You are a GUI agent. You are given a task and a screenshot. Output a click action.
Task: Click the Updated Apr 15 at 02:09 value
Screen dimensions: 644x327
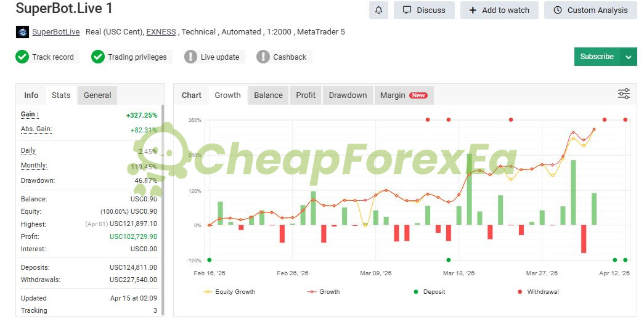(134, 298)
